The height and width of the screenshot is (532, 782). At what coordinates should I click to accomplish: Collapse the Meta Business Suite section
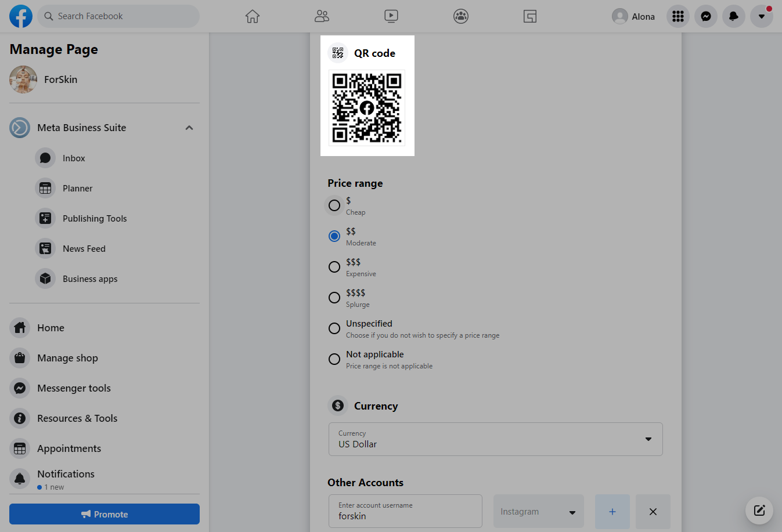coord(189,128)
